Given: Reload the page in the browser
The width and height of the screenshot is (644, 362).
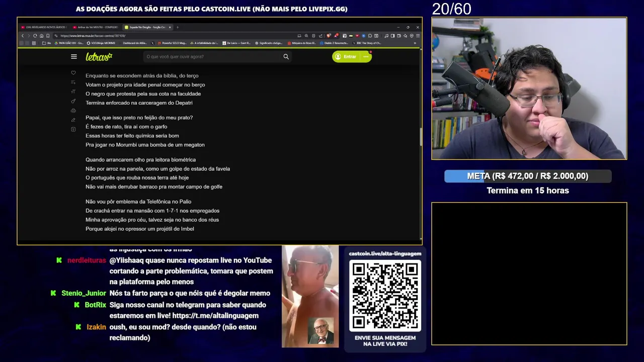Looking at the screenshot, I should [35, 36].
